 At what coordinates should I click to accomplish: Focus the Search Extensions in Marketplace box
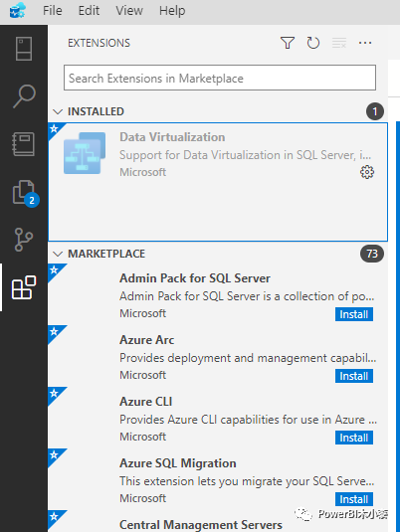(x=220, y=78)
